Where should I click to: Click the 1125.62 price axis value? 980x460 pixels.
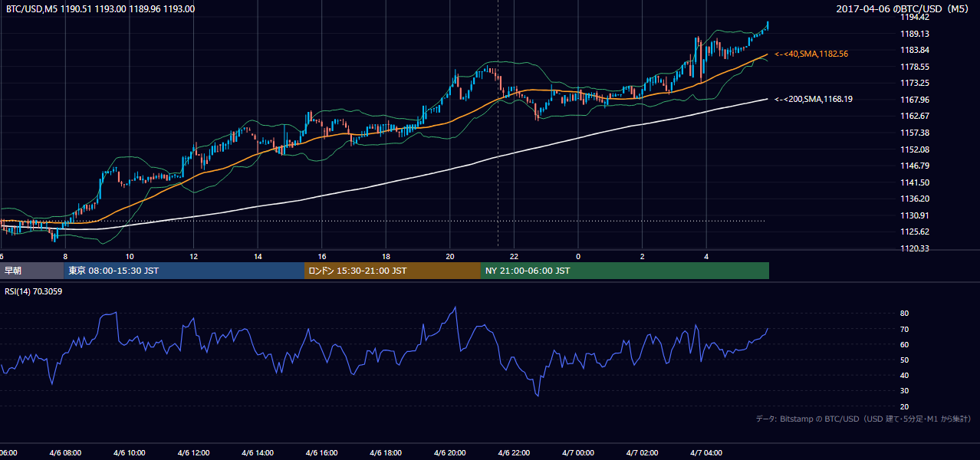(916, 232)
